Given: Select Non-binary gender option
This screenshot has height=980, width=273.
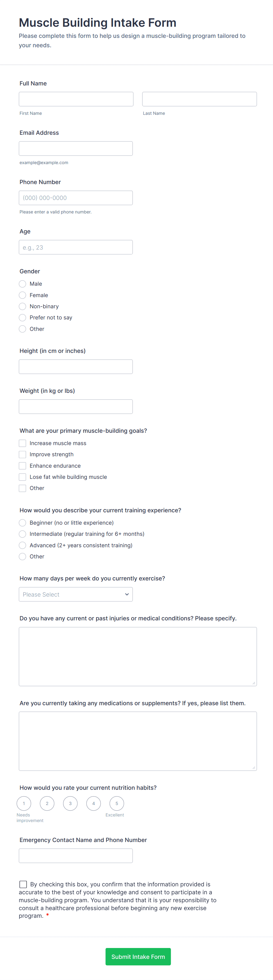Looking at the screenshot, I should click(x=22, y=306).
